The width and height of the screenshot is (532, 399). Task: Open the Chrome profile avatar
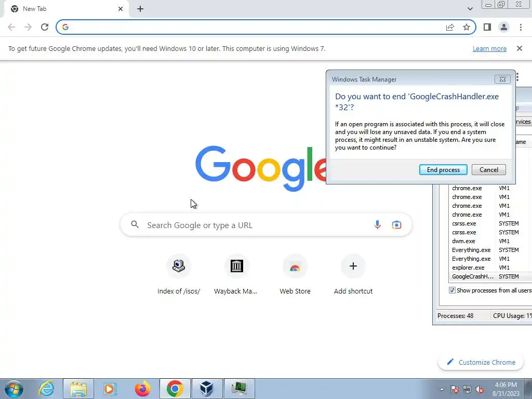click(504, 27)
